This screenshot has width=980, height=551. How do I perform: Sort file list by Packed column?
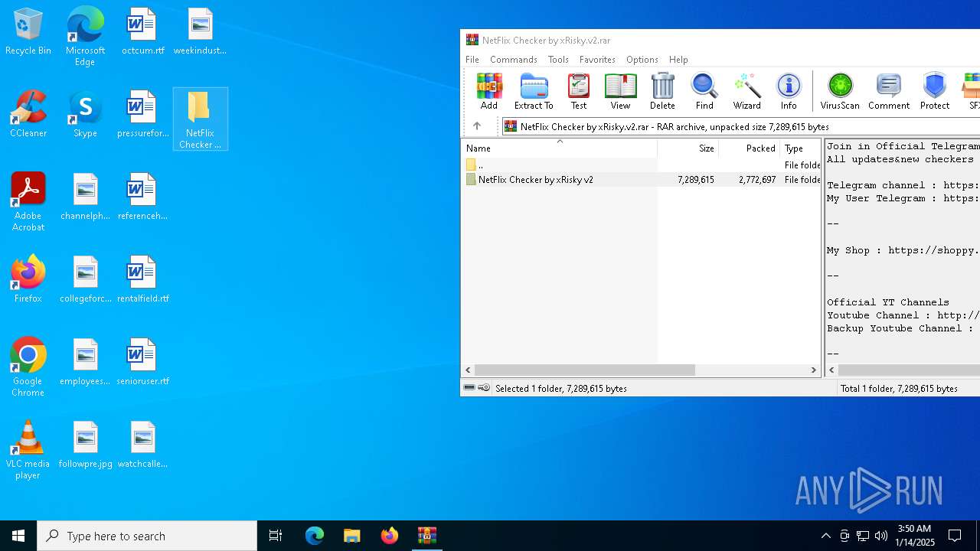(749, 148)
